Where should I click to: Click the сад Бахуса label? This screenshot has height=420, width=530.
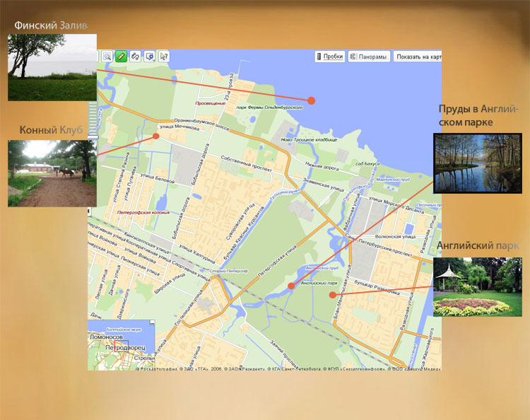tap(367, 163)
